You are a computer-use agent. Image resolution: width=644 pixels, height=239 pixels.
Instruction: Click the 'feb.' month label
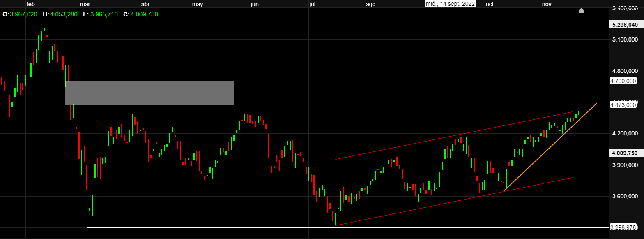[31, 4]
